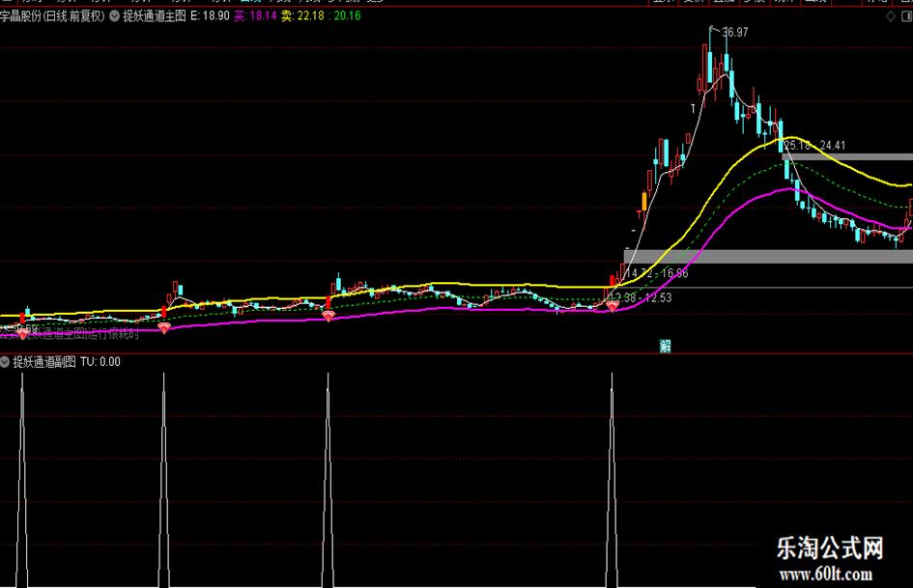Click the 12.38 - 12.53 gap label
The image size is (913, 588).
(642, 298)
